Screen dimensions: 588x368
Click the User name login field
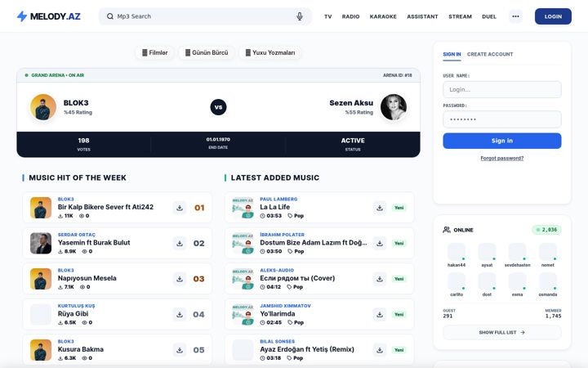[x=501, y=90]
